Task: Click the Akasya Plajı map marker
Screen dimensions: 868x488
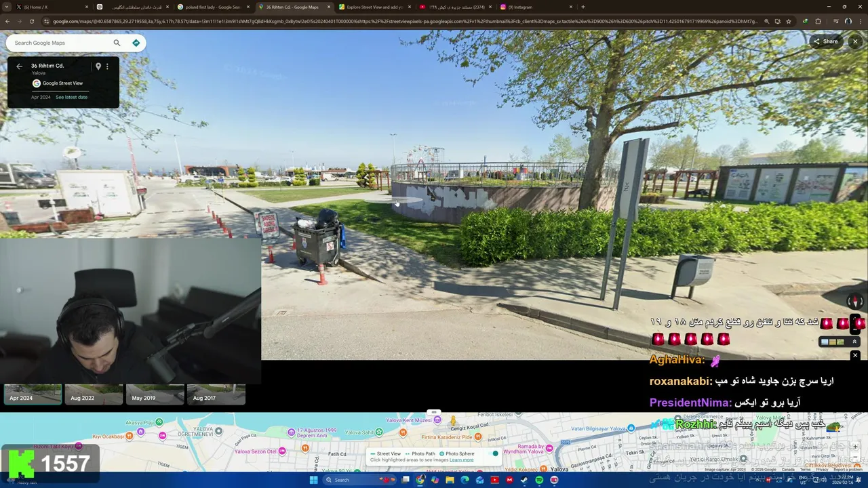Action: 160,421
